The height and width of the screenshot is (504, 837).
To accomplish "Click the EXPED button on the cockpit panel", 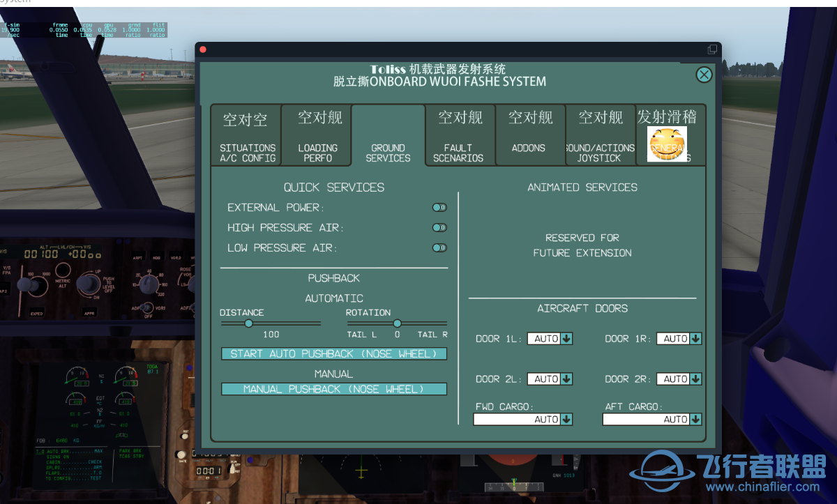I will tap(36, 314).
